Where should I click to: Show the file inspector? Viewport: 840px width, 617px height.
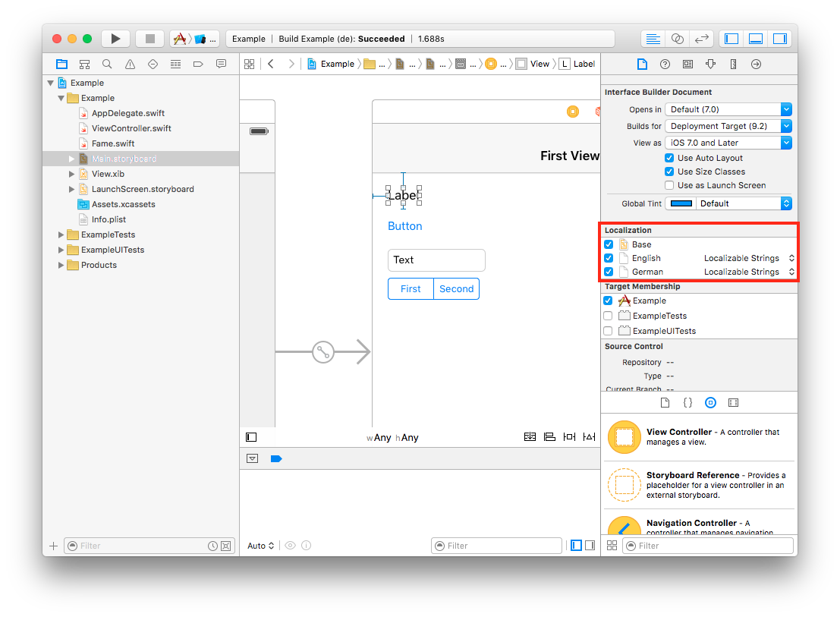click(x=642, y=65)
